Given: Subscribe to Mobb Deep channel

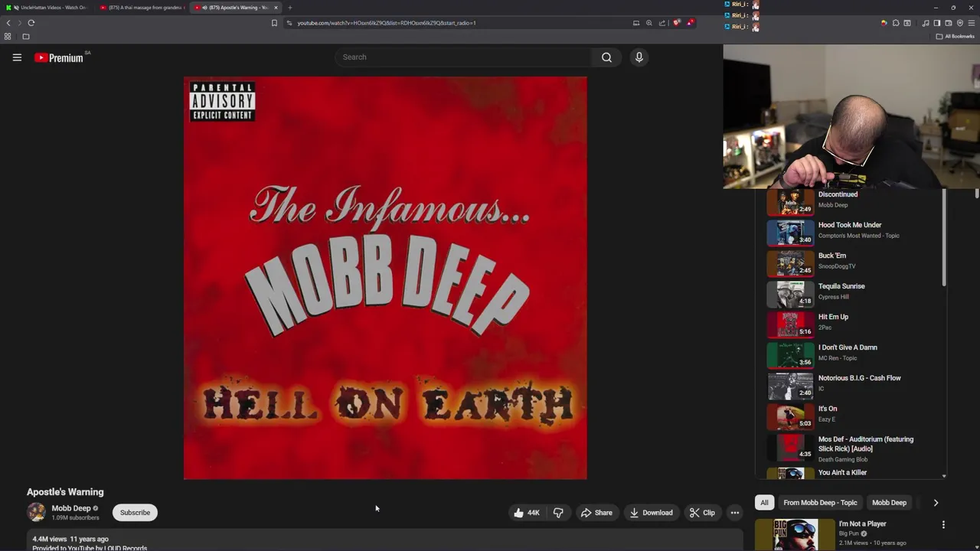Looking at the screenshot, I should 135,513.
